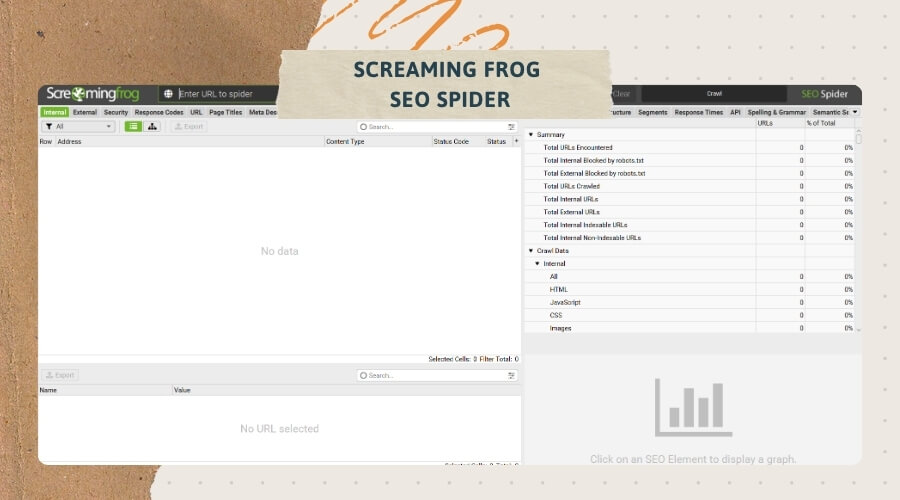The image size is (900, 500).
Task: Open the Internal tab
Action: [55, 113]
